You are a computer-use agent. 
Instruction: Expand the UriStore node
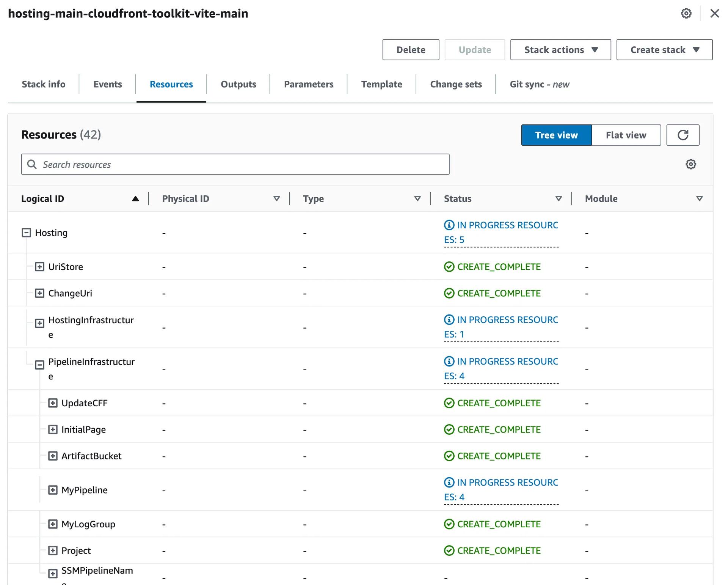pos(39,267)
